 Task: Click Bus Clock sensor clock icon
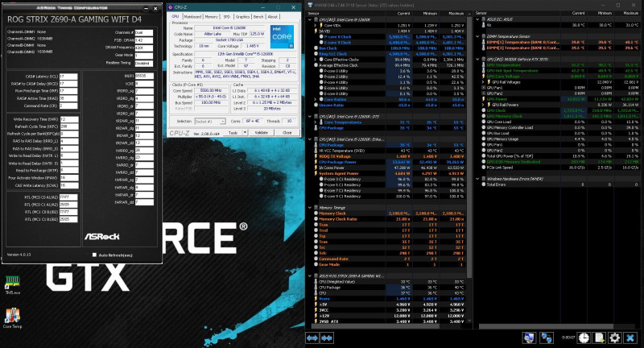tap(316, 48)
